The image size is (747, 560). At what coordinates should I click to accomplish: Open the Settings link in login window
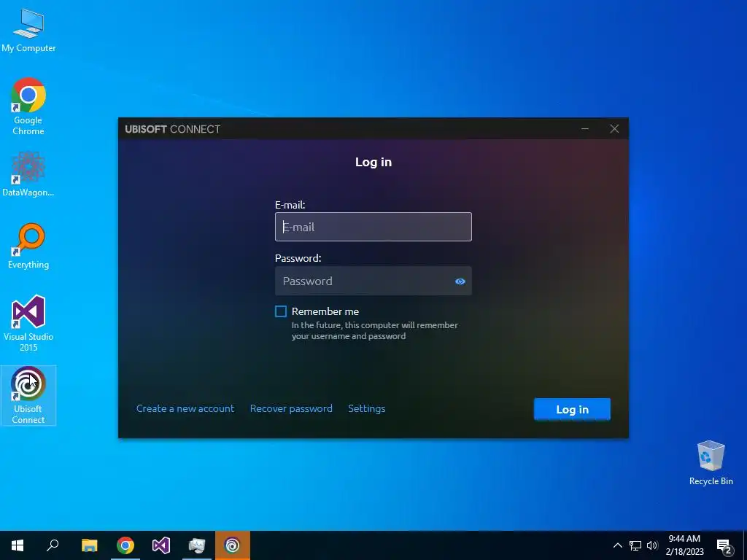click(x=367, y=408)
